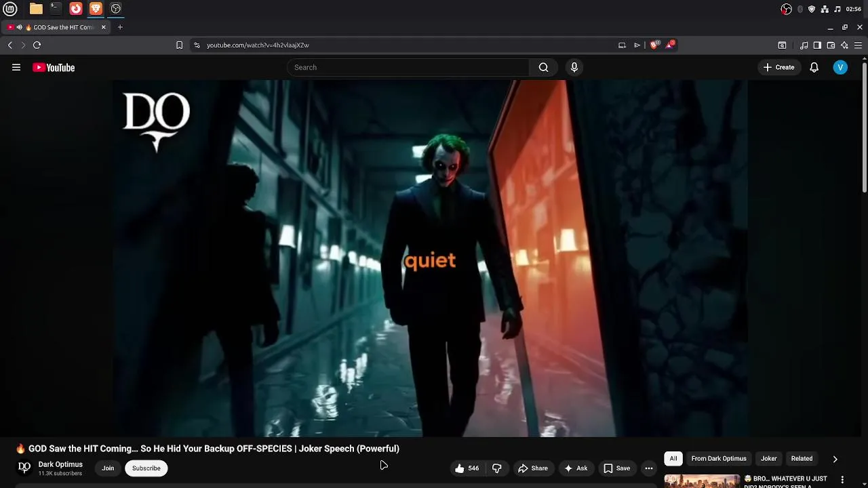The height and width of the screenshot is (488, 868).
Task: Open the Create menu
Action: click(778, 67)
